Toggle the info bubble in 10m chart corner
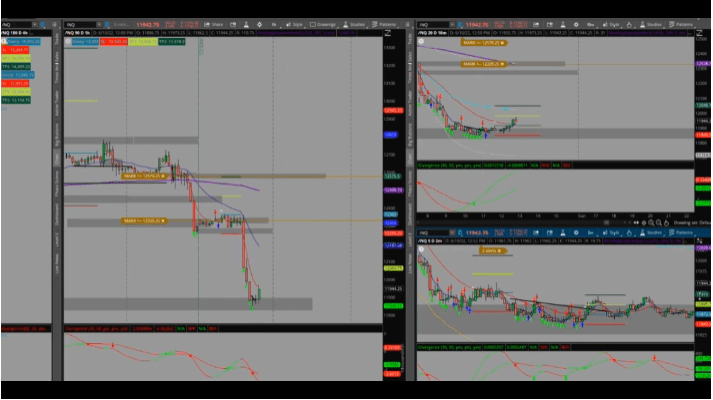Screen dimensions: 713x400 421,41
